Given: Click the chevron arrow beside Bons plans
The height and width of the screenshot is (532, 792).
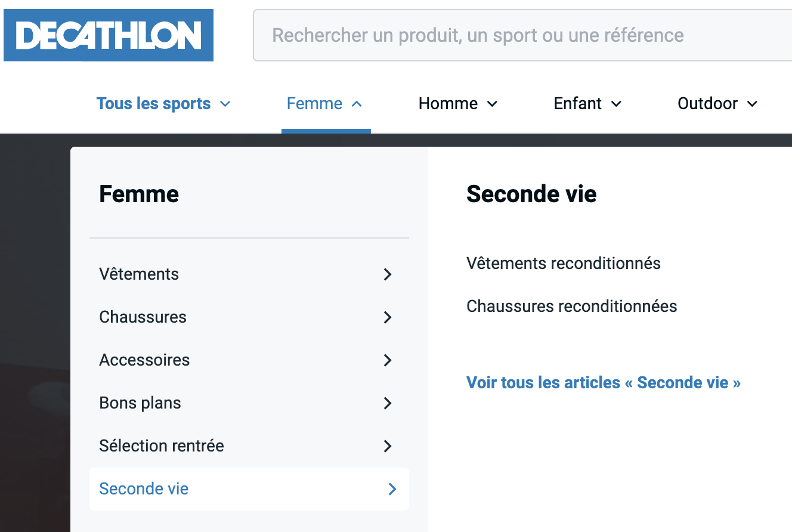Looking at the screenshot, I should (x=388, y=403).
